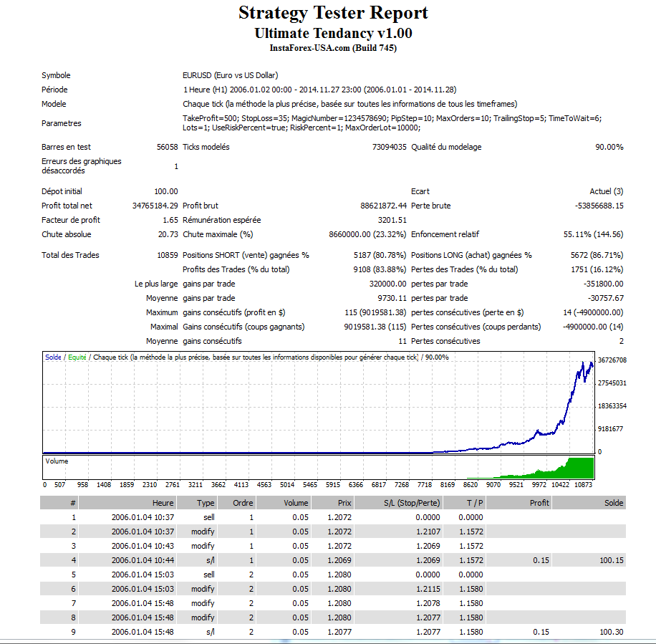Click Perte brute value -53856688.15
This screenshot has width=656, height=644.
[599, 206]
